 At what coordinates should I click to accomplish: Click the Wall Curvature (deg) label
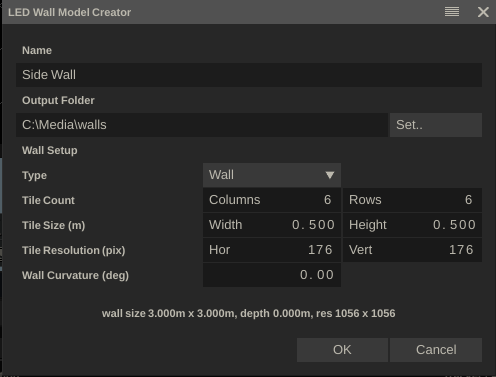75,275
